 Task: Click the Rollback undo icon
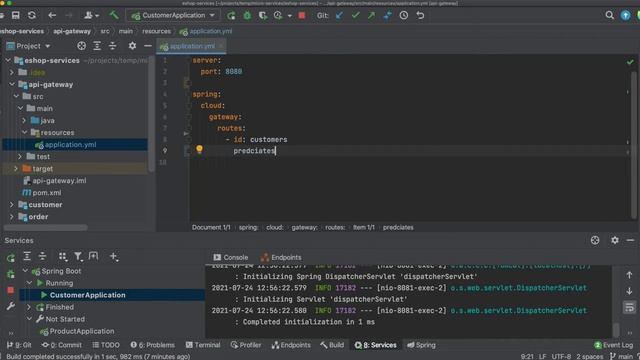pos(420,16)
